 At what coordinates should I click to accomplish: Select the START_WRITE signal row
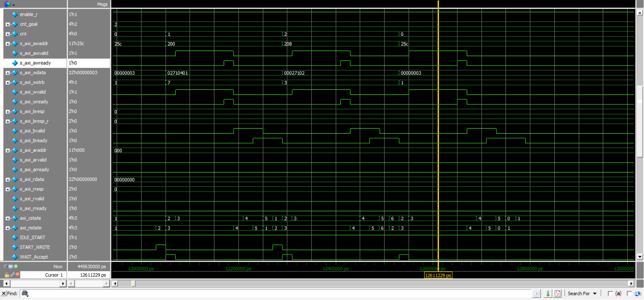34,247
